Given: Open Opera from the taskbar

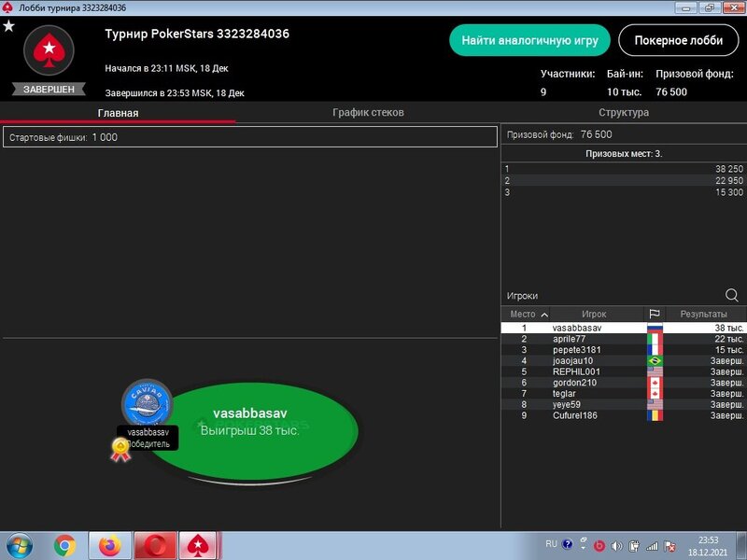Looking at the screenshot, I should [155, 545].
